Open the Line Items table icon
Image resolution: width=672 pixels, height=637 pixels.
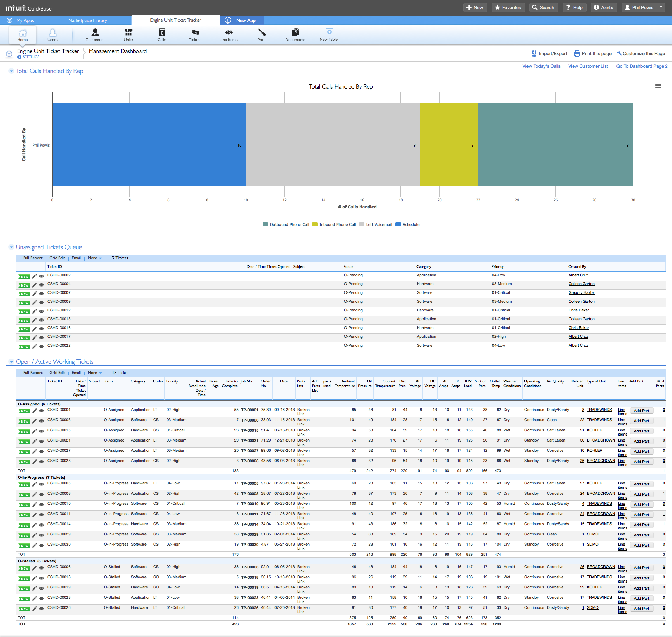pyautogui.click(x=228, y=35)
